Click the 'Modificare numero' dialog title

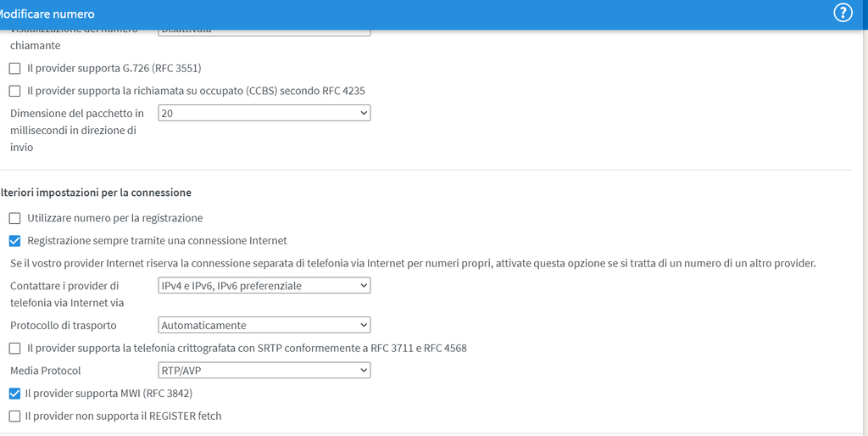pos(47,14)
